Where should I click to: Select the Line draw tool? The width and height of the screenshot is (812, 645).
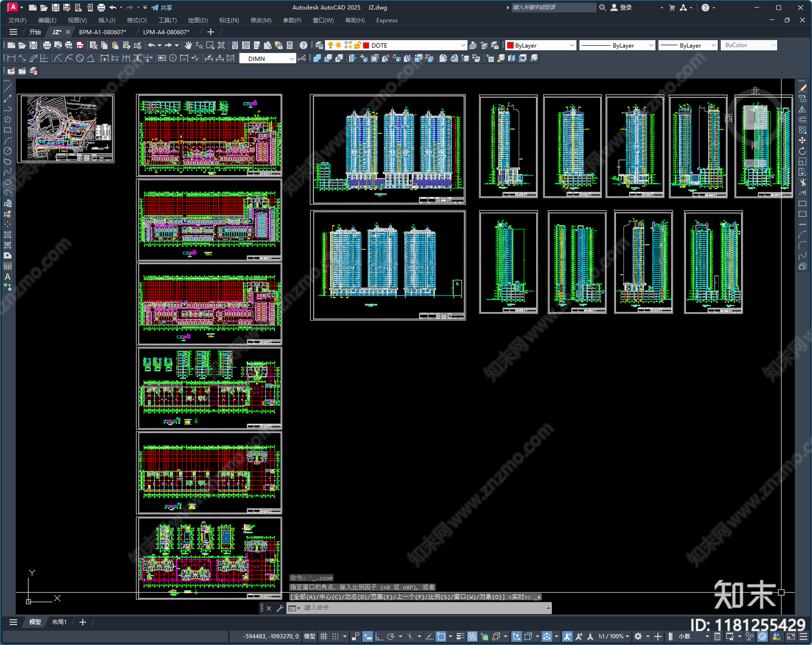pyautogui.click(x=8, y=88)
